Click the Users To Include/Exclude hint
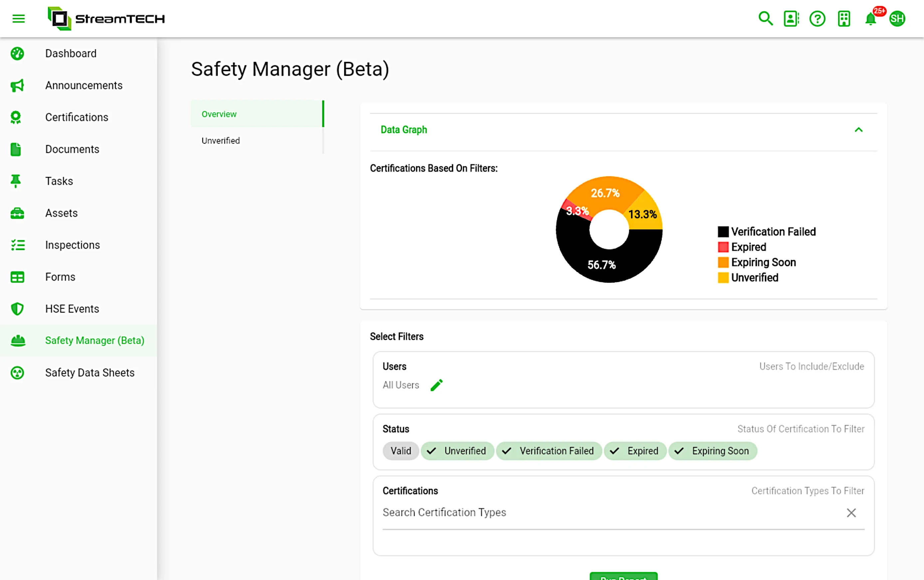The image size is (924, 580). 811,366
